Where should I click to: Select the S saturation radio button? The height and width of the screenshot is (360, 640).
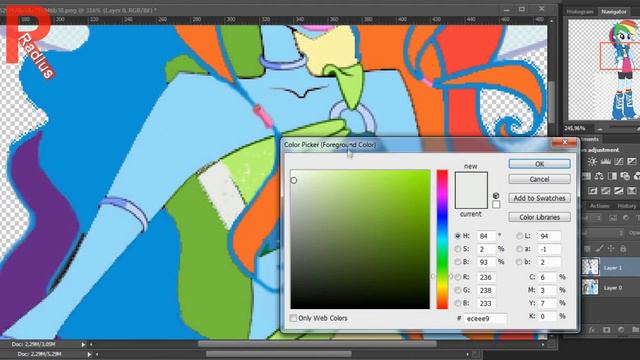(x=458, y=249)
